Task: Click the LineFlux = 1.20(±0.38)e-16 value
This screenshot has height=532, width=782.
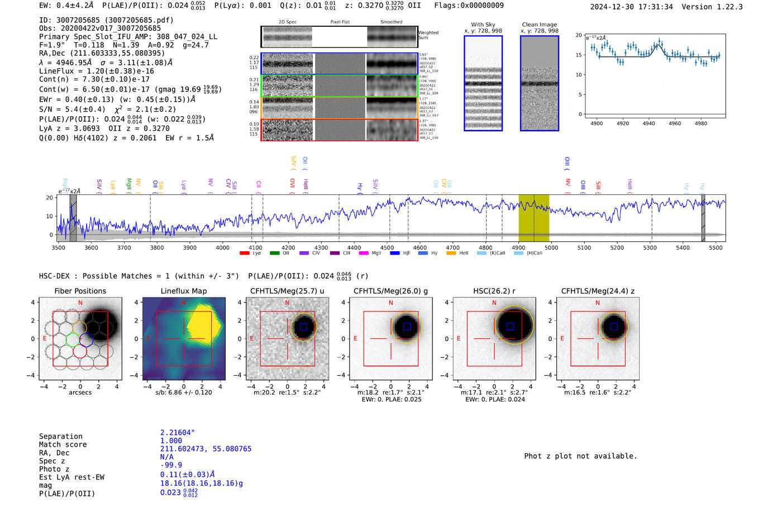Action: click(x=97, y=71)
